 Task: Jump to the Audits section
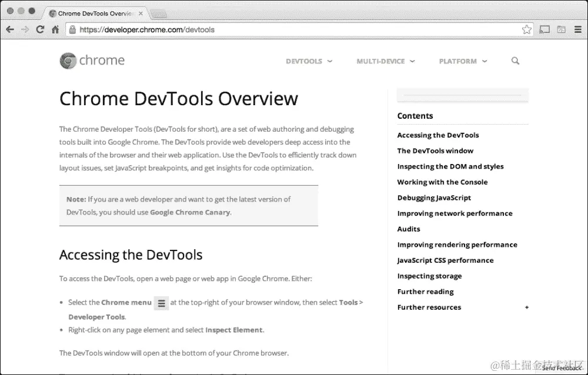[409, 229]
